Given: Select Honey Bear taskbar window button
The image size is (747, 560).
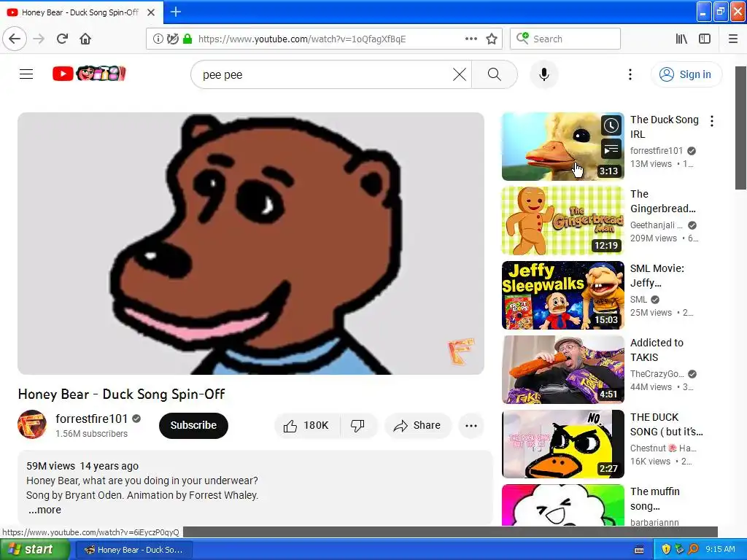Looking at the screenshot, I should coord(134,550).
